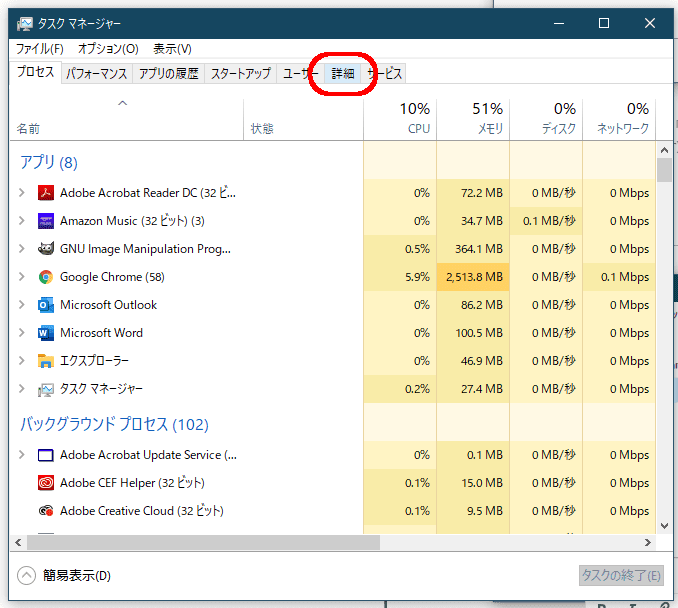Click the エクスプローラー folder icon

46,361
